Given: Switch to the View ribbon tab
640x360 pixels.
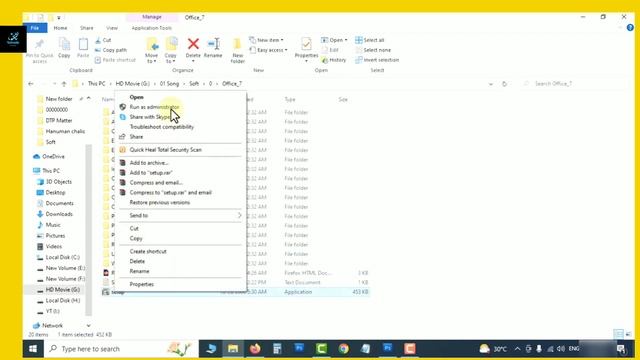Looking at the screenshot, I should tap(112, 28).
